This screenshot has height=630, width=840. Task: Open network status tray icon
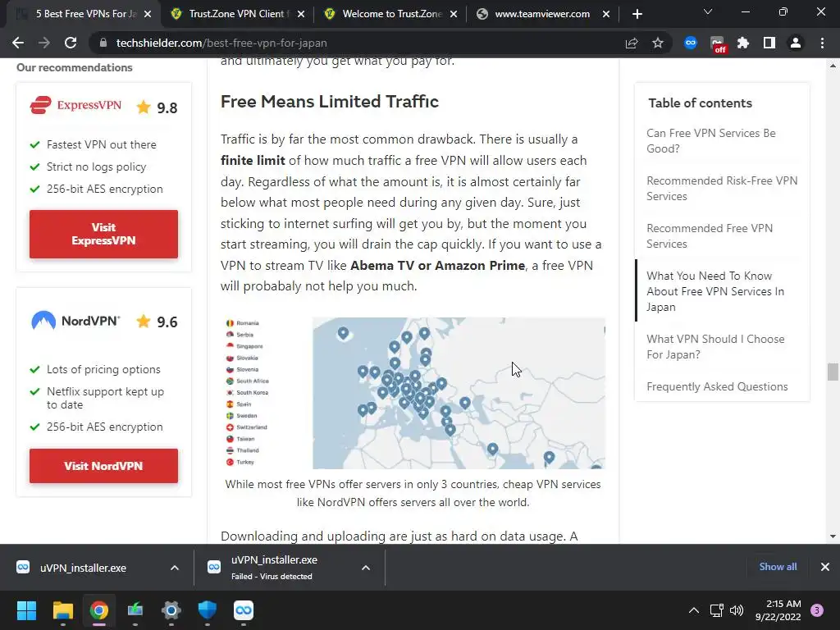pyautogui.click(x=716, y=610)
